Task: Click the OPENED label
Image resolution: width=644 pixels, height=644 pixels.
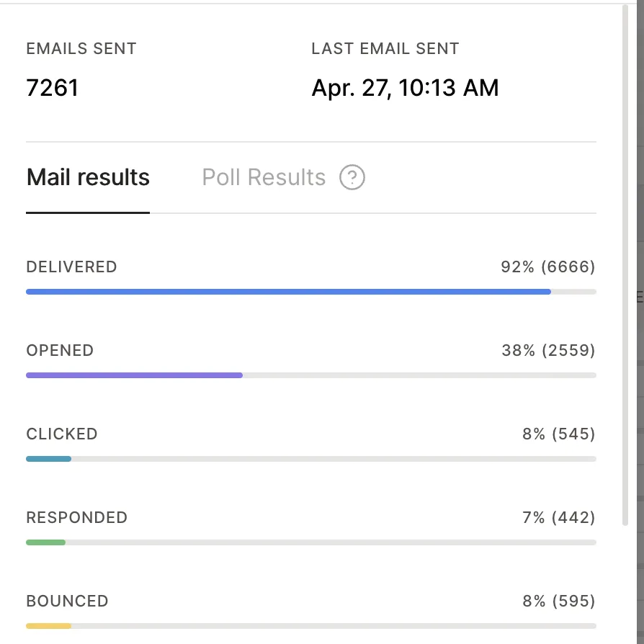Action: [60, 350]
